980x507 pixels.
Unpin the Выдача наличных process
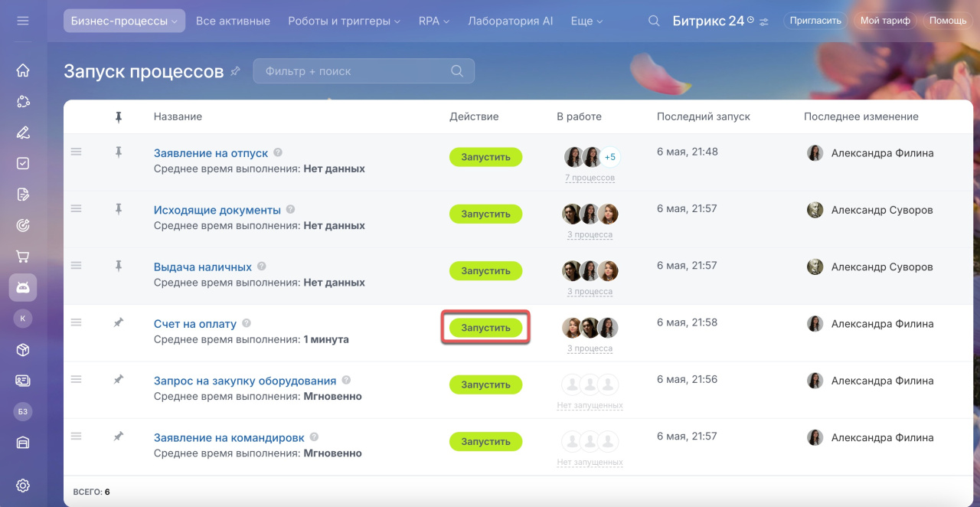tap(118, 266)
